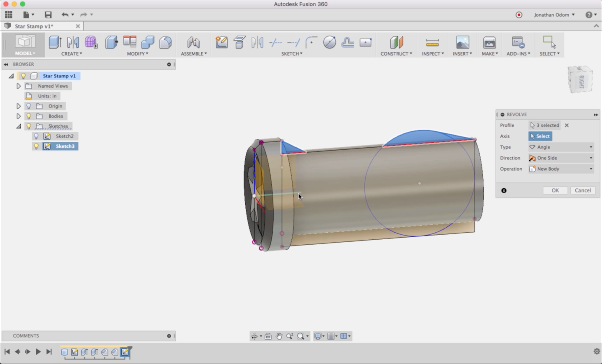
Task: Click the Extrude icon in Create
Action: point(55,42)
